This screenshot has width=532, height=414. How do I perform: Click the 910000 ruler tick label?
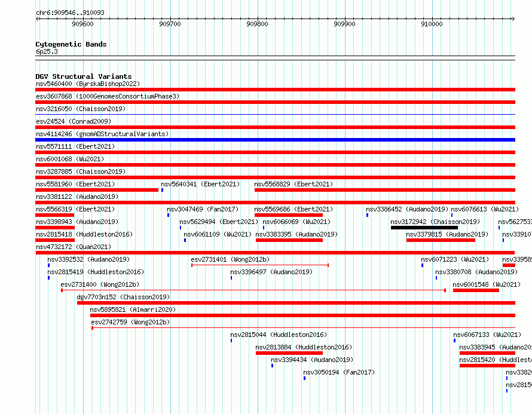432,24
